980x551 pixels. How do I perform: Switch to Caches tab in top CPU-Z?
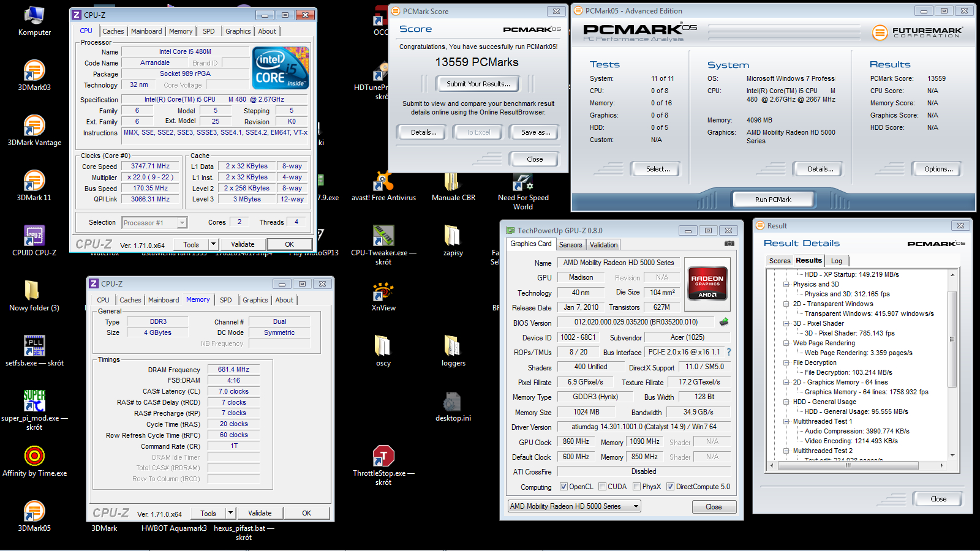pyautogui.click(x=113, y=31)
